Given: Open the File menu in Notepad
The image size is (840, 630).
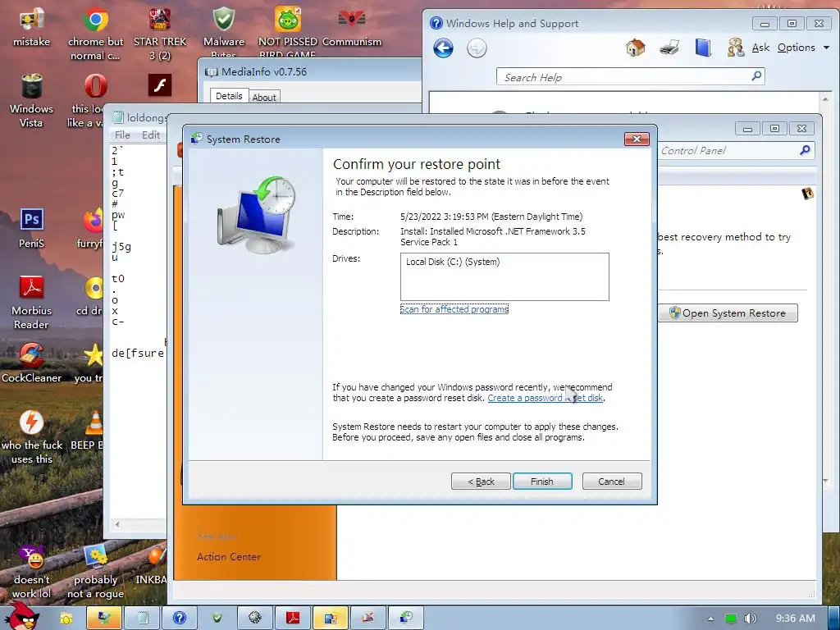Looking at the screenshot, I should click(x=122, y=135).
